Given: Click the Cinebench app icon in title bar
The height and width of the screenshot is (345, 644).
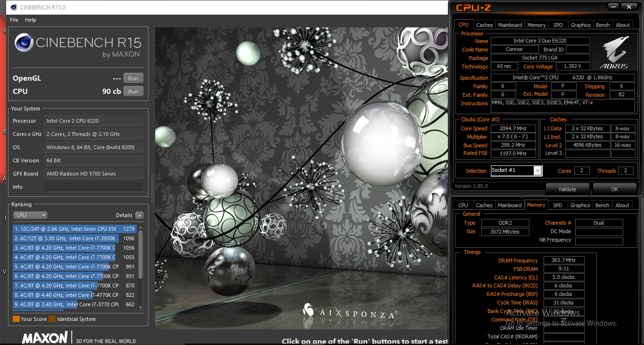Looking at the screenshot, I should pyautogui.click(x=13, y=7).
